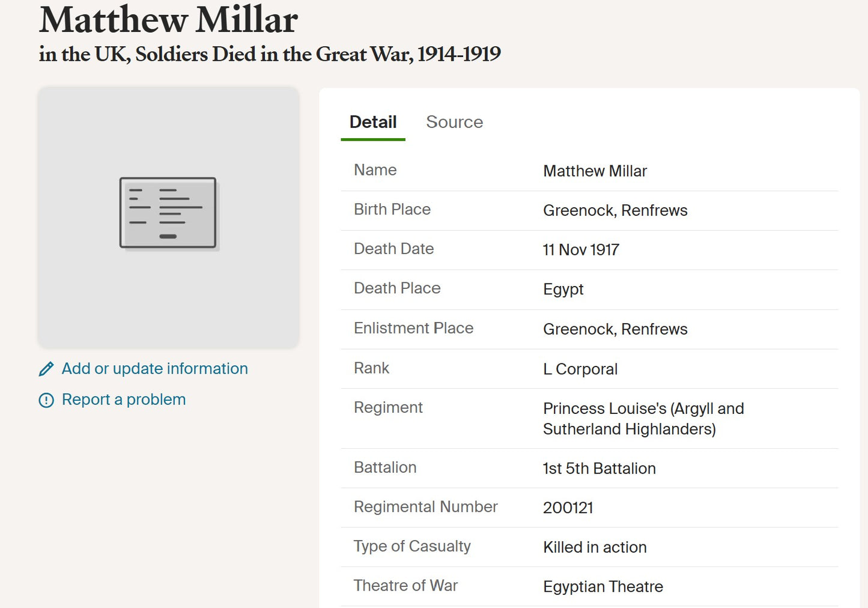Switch to the Source tab
This screenshot has height=608, width=868.
click(x=454, y=122)
